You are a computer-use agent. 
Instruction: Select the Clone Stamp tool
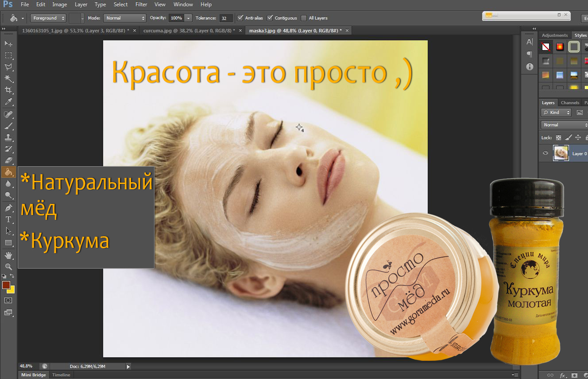tap(8, 137)
